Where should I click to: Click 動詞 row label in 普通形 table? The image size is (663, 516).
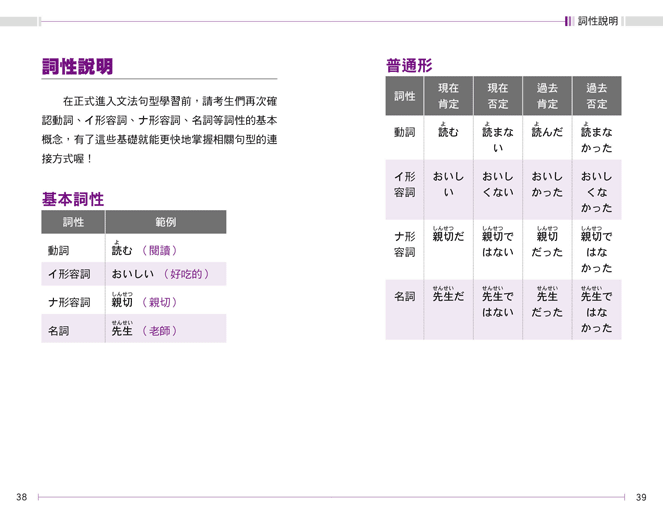pos(404,132)
